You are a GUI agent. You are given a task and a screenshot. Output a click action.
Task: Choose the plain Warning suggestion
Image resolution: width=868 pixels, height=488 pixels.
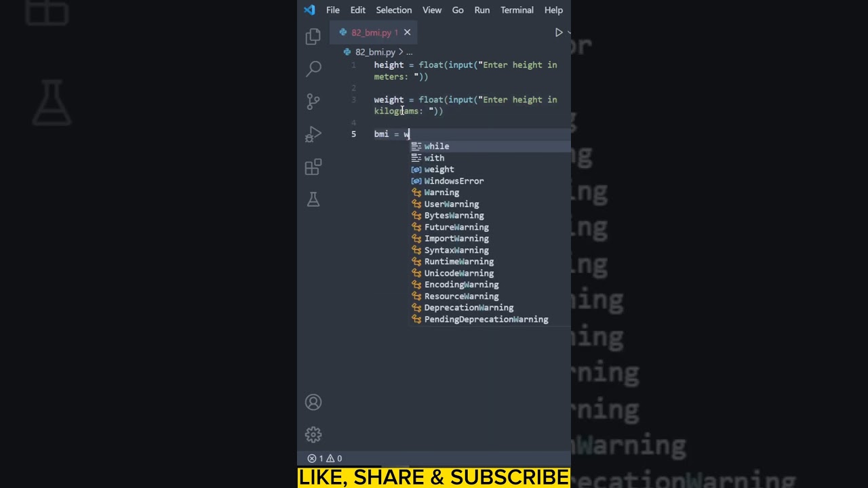coord(490,192)
